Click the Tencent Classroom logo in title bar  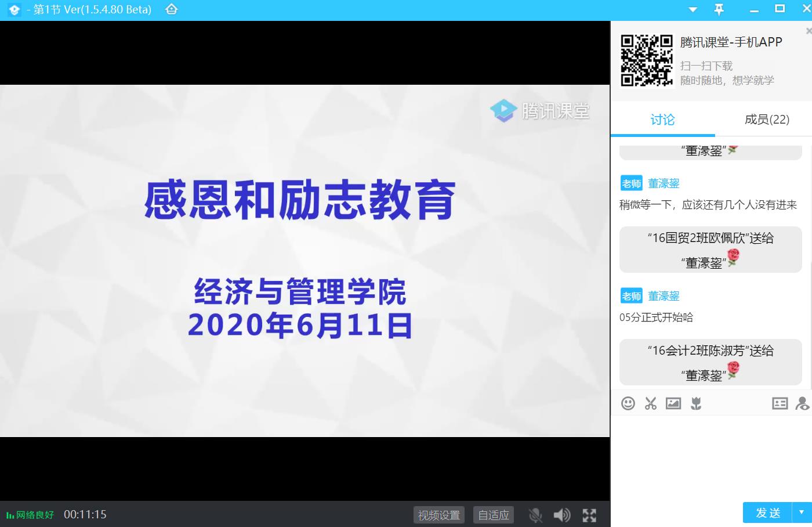14,10
